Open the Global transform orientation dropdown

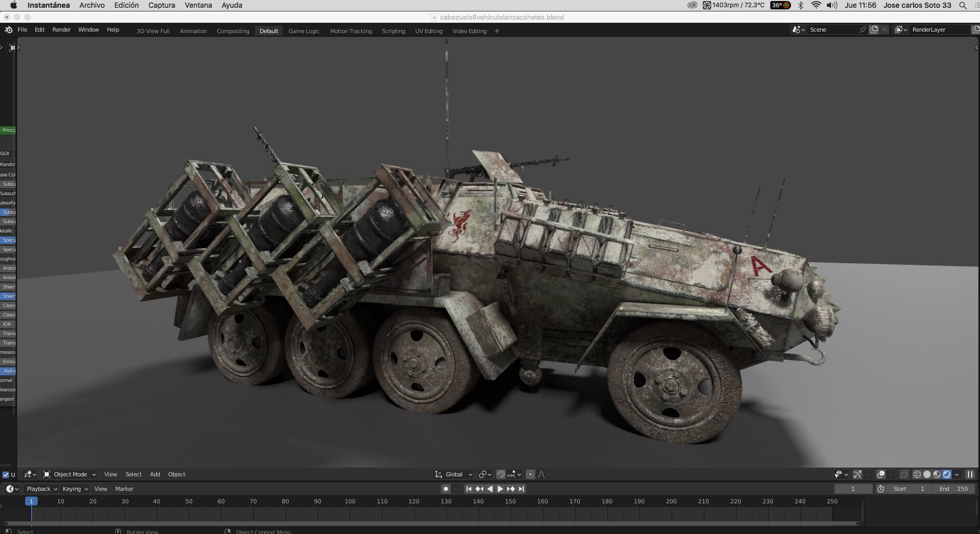pos(454,474)
